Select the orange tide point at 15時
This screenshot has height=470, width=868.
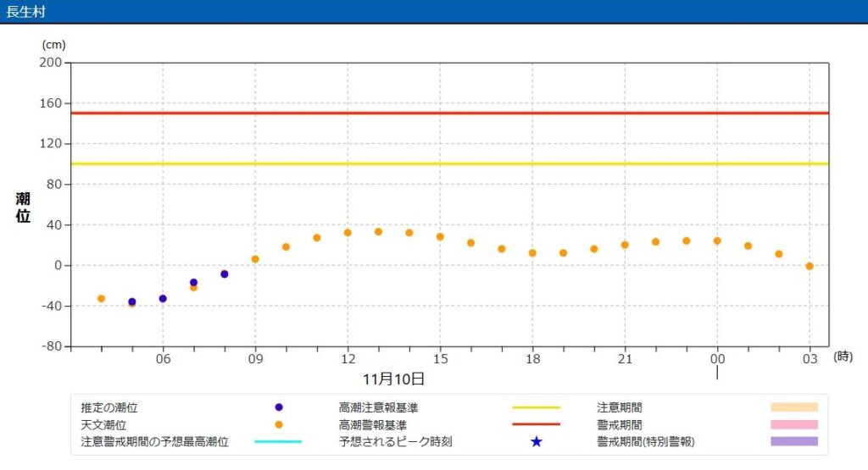pos(440,236)
